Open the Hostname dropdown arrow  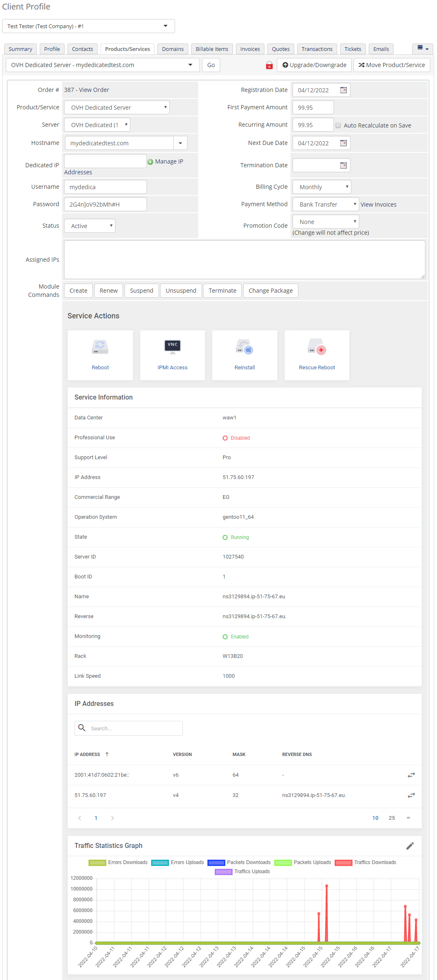(180, 143)
